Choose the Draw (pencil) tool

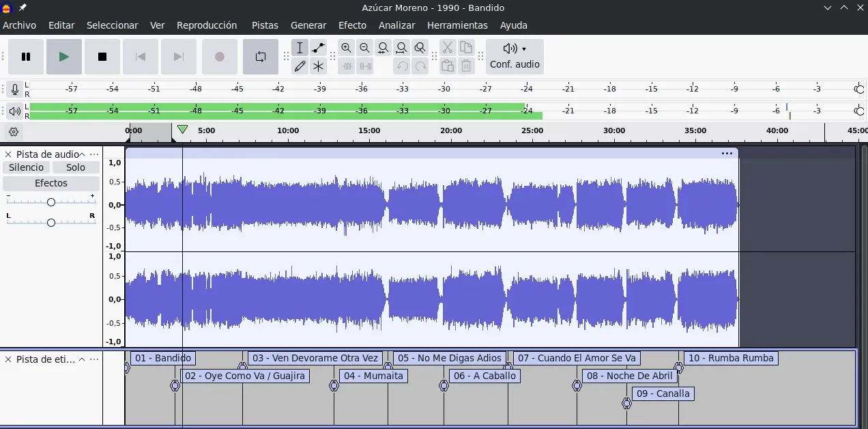pyautogui.click(x=300, y=66)
